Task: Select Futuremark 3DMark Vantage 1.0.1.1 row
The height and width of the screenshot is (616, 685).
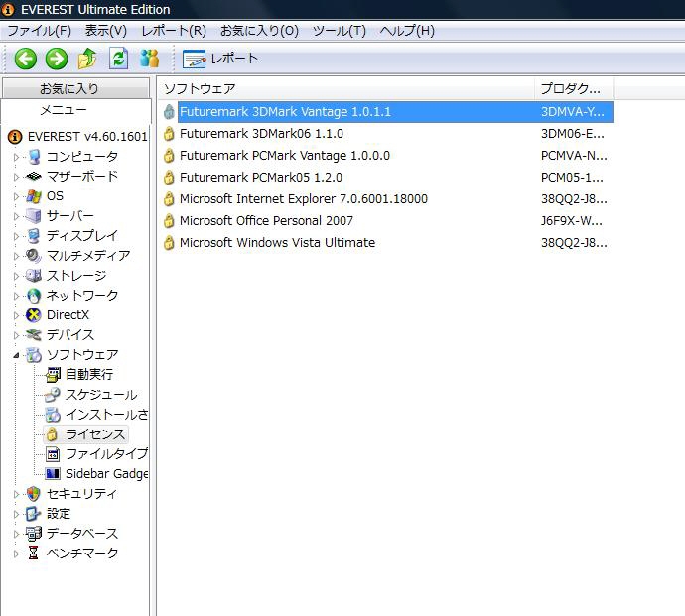Action: [387, 112]
